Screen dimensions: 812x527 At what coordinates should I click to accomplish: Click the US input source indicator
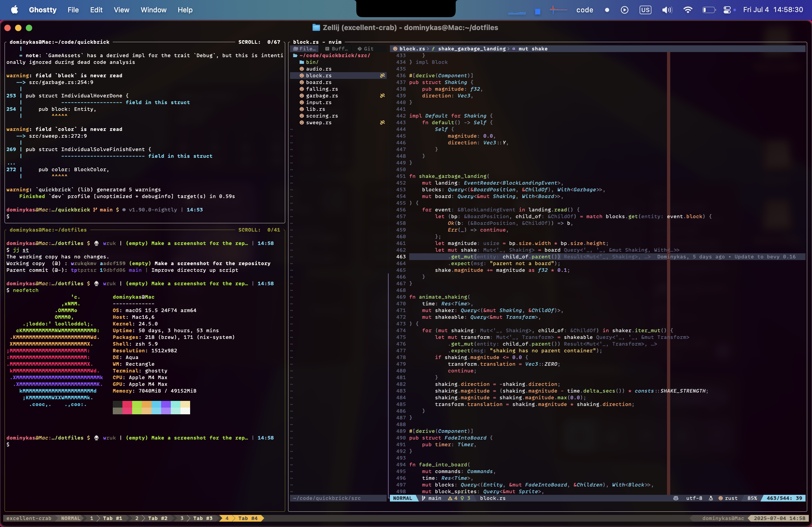[x=645, y=10]
